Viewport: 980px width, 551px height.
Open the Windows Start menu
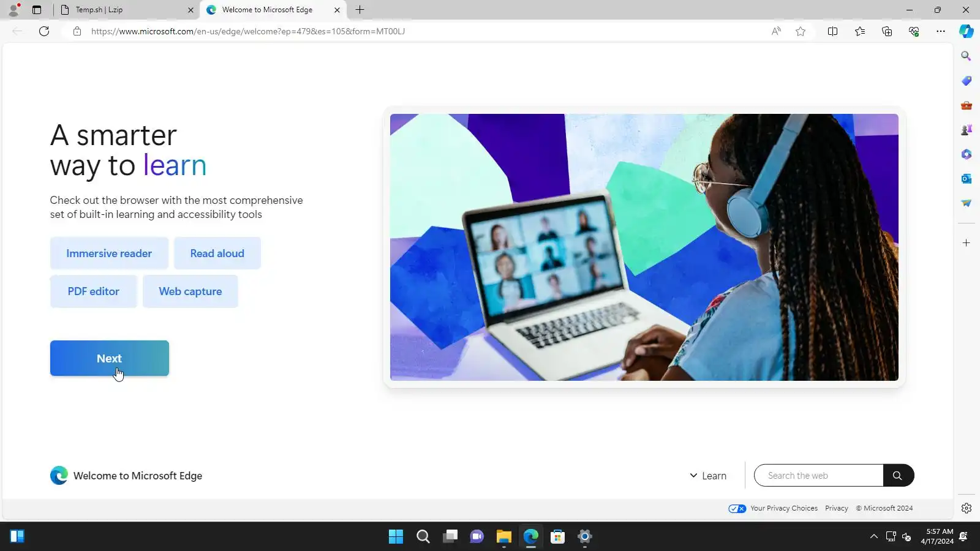click(x=396, y=537)
